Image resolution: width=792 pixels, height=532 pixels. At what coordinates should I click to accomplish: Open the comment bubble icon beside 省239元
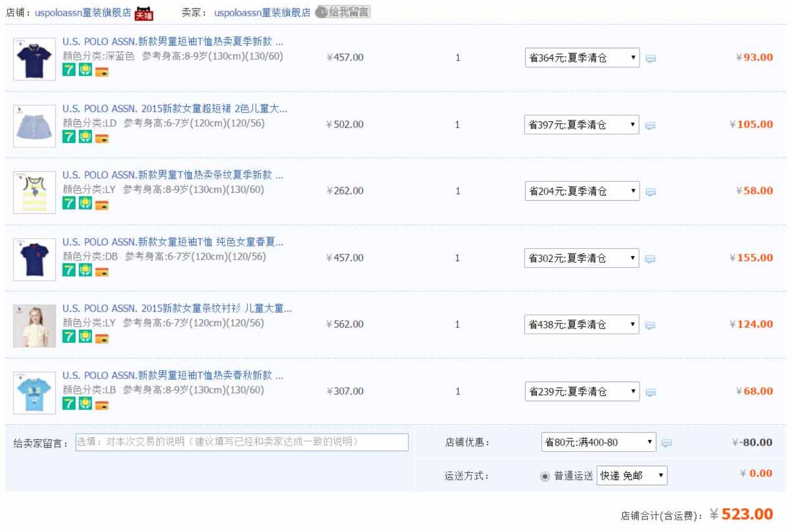[x=651, y=392]
